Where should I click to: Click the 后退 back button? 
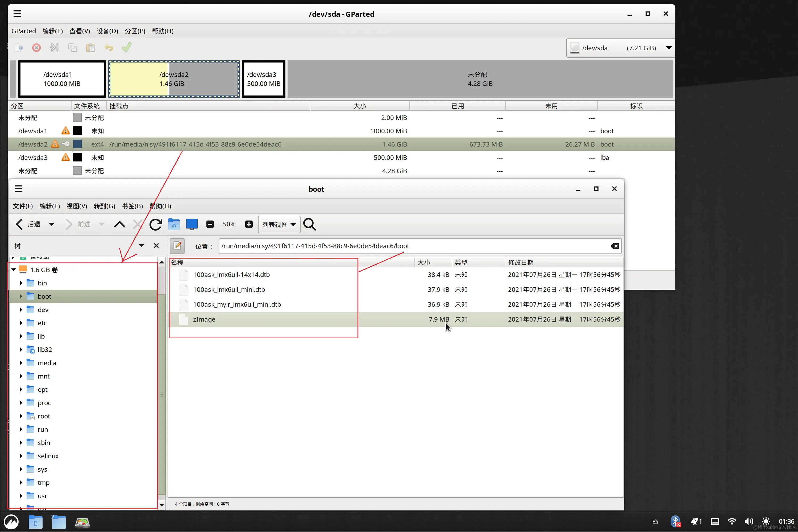(29, 224)
